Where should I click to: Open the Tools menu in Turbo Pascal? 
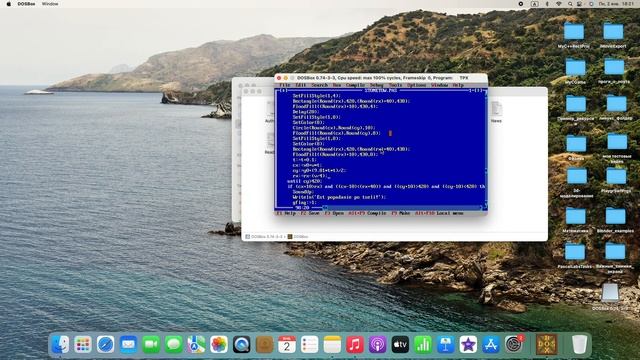click(395, 85)
